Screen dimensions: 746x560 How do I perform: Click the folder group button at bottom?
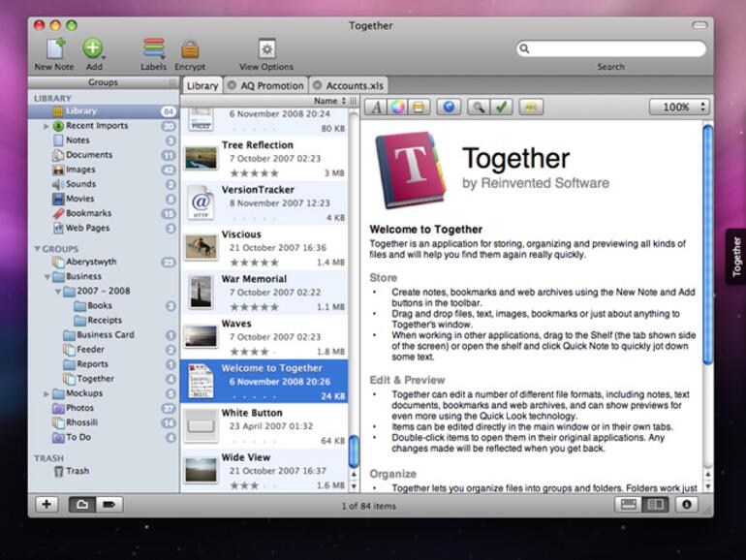[82, 505]
